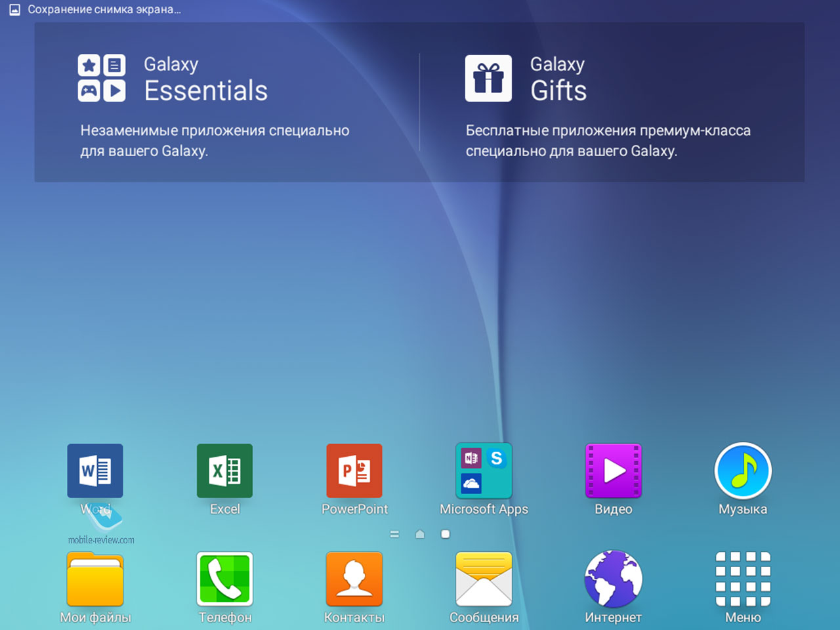Launch the Видео player
Image resolution: width=840 pixels, height=630 pixels.
point(614,471)
